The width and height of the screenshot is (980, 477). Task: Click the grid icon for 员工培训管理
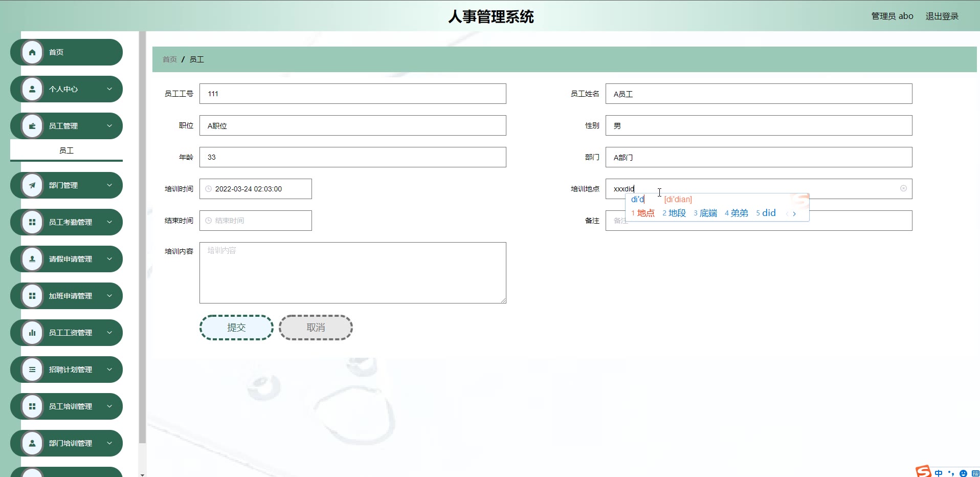32,406
